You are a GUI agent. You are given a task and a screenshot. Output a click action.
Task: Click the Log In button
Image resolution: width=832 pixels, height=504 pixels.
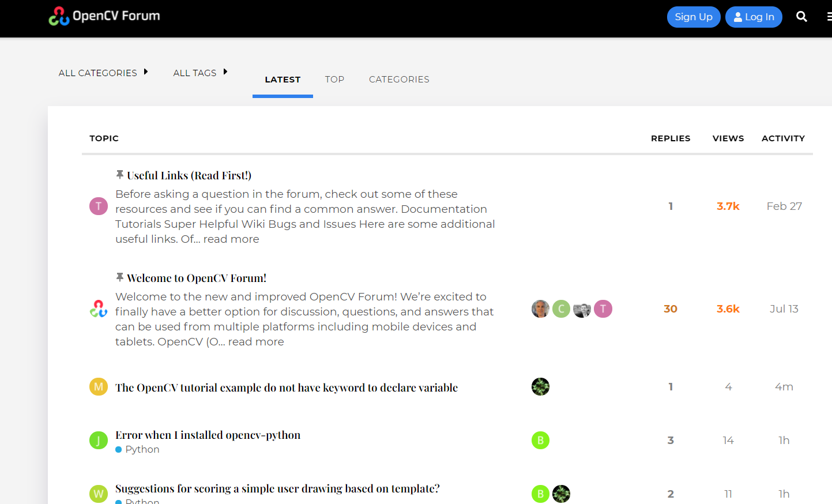754,17
